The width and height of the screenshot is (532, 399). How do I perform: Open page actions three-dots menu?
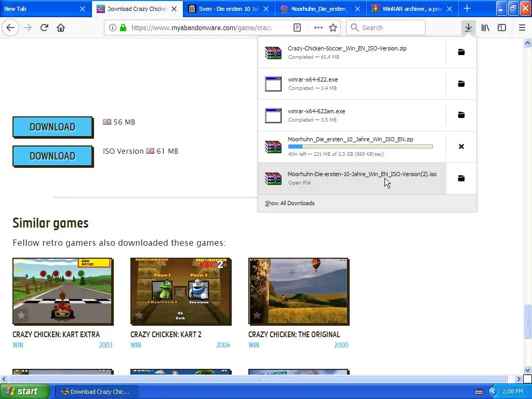click(x=318, y=28)
